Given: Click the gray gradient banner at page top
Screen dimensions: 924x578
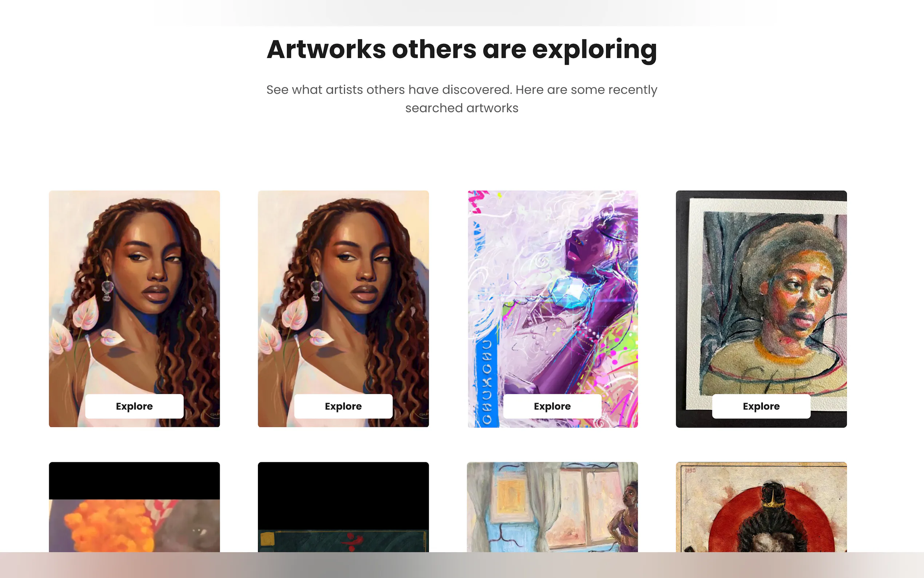Looking at the screenshot, I should pos(462,13).
